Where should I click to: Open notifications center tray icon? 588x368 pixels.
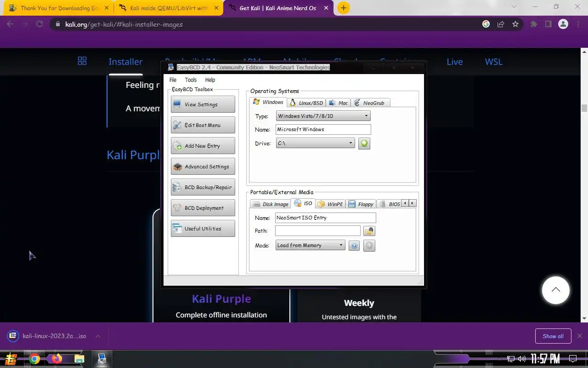coord(573,359)
